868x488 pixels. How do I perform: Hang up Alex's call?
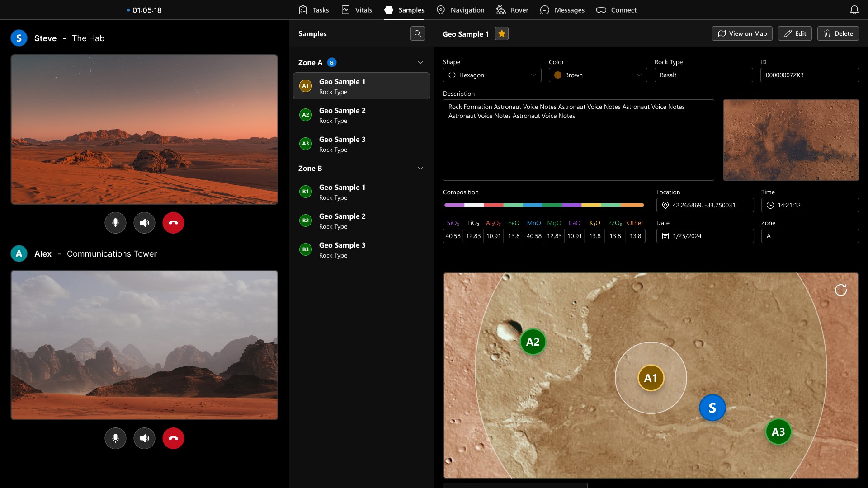pyautogui.click(x=173, y=438)
